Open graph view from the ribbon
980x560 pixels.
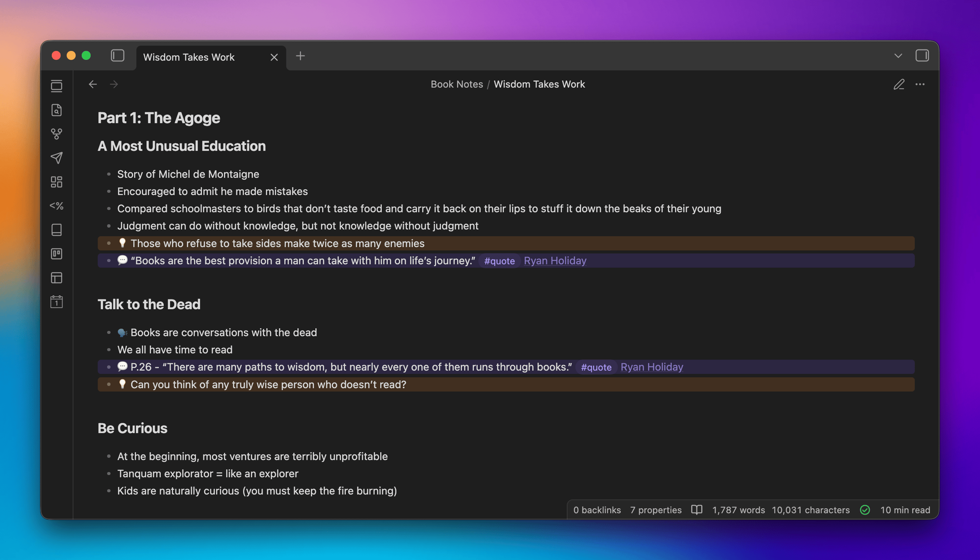tap(56, 134)
